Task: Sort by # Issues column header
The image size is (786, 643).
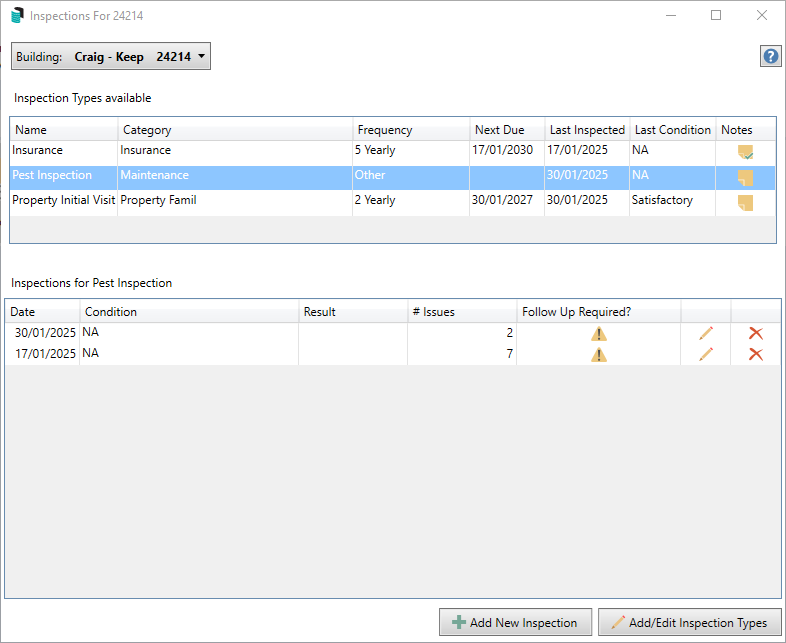Action: (462, 312)
